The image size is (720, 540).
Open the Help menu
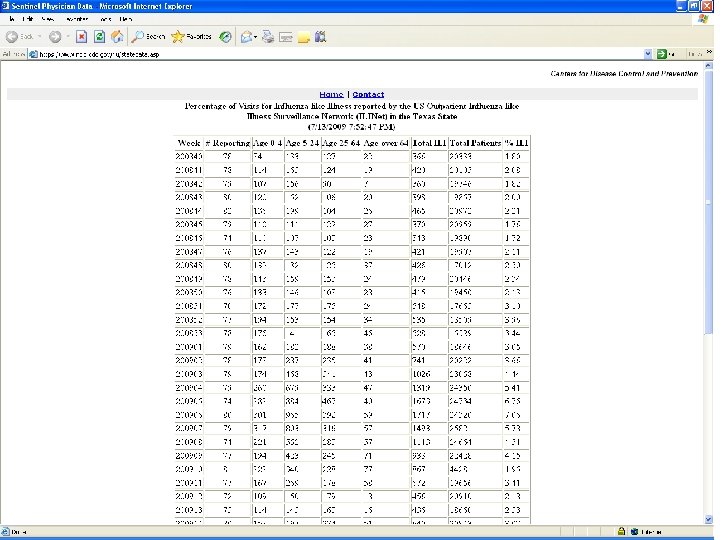coord(126,19)
